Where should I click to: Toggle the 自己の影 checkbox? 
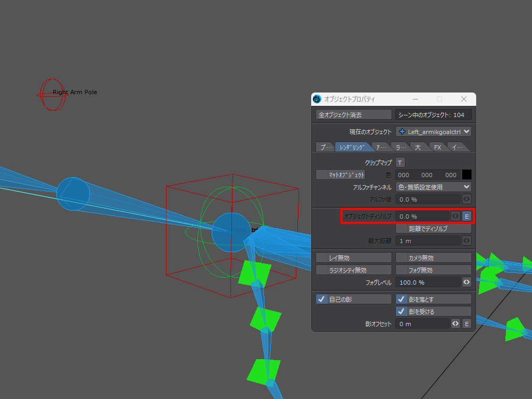pyautogui.click(x=321, y=300)
